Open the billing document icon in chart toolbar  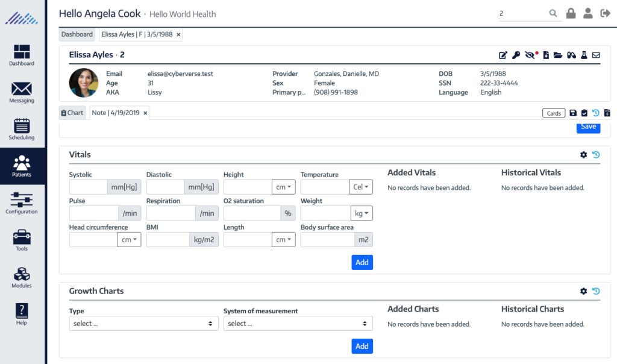point(607,113)
